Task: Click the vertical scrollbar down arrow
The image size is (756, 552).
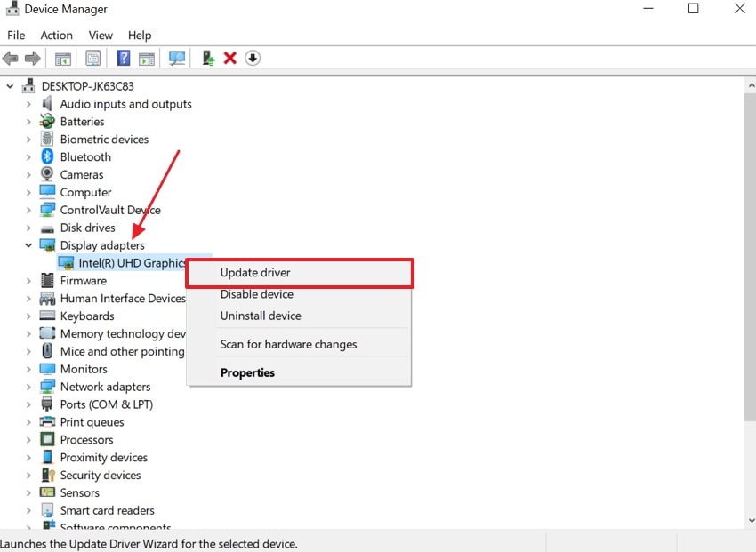Action: (750, 520)
